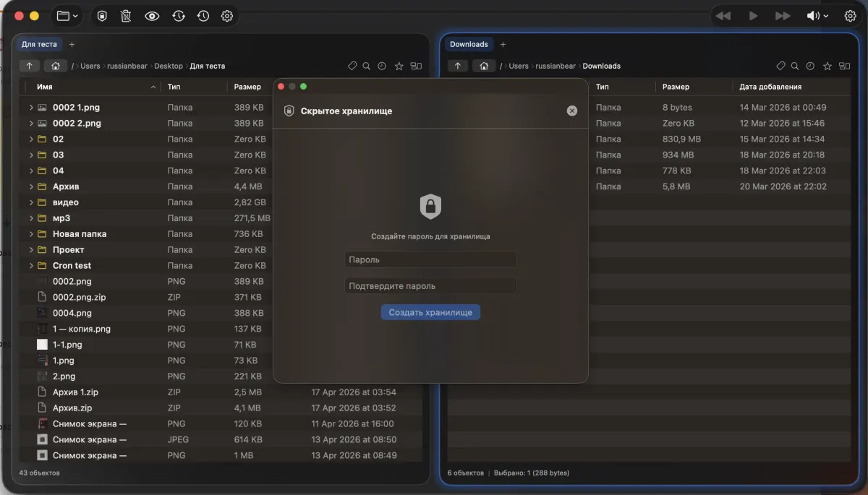The width and height of the screenshot is (868, 495).
Task: Close the Скрытое хранилище dialog with X
Action: coord(572,111)
